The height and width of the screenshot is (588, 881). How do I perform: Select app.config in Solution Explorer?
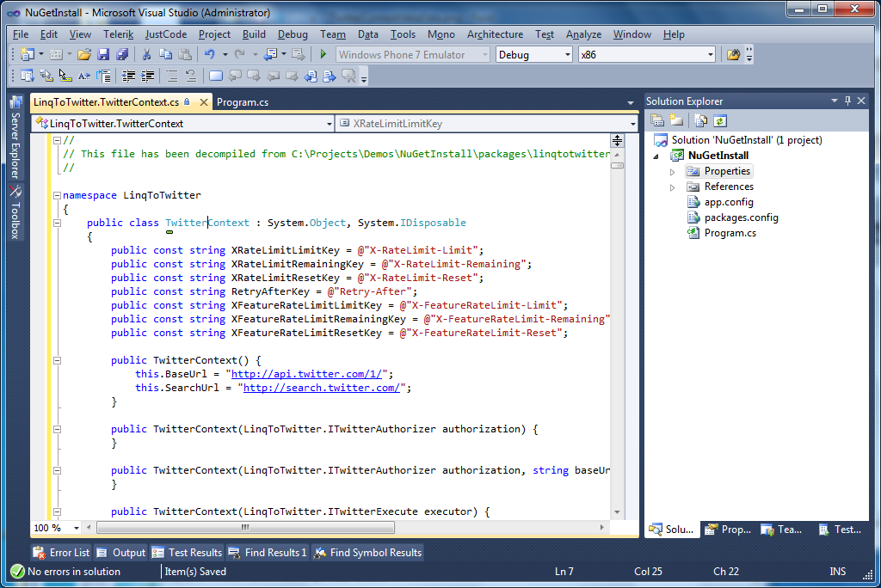[729, 202]
